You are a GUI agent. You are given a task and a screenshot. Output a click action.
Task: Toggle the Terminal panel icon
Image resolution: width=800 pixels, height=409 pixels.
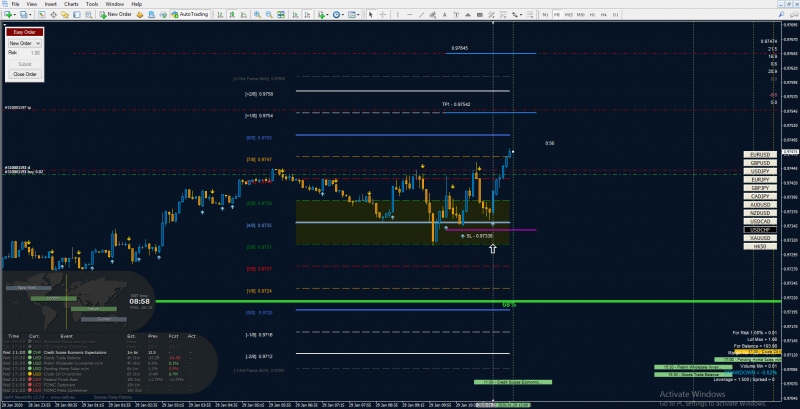click(77, 15)
